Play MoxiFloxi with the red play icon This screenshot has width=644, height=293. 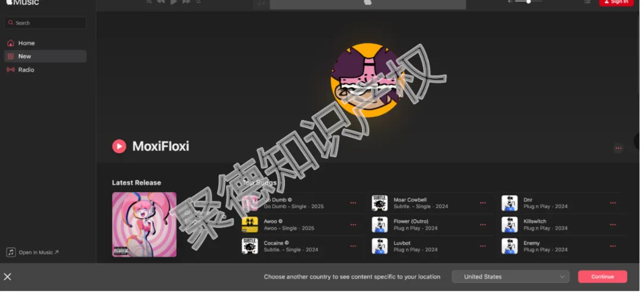(119, 146)
